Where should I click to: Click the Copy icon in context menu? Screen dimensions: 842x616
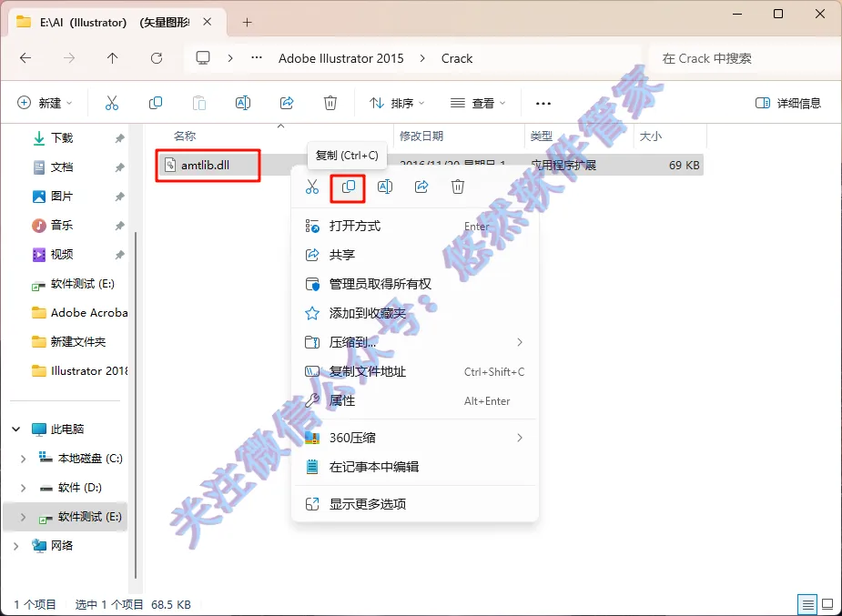[x=348, y=187]
